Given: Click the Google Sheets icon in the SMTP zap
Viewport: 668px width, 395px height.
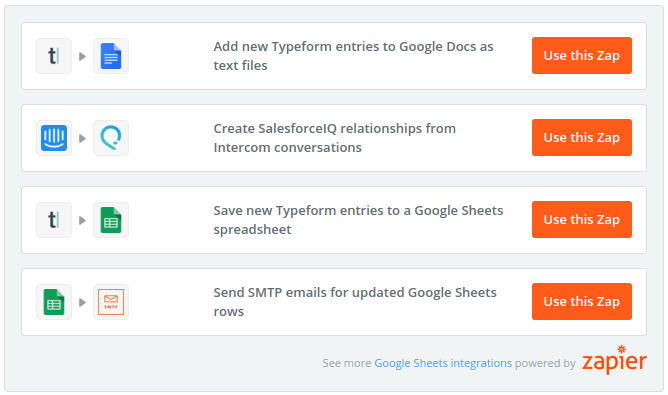Looking at the screenshot, I should pyautogui.click(x=54, y=302).
